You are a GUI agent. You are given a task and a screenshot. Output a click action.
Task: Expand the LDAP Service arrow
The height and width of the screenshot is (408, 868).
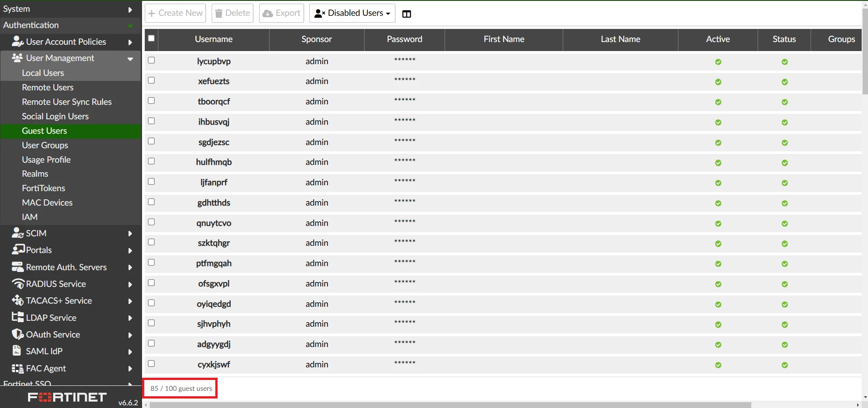(130, 318)
